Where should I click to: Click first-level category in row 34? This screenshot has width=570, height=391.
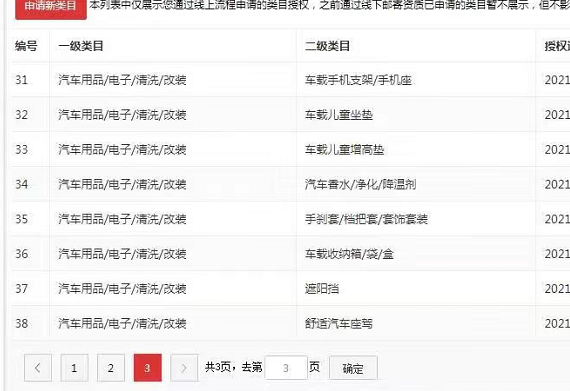tap(122, 185)
